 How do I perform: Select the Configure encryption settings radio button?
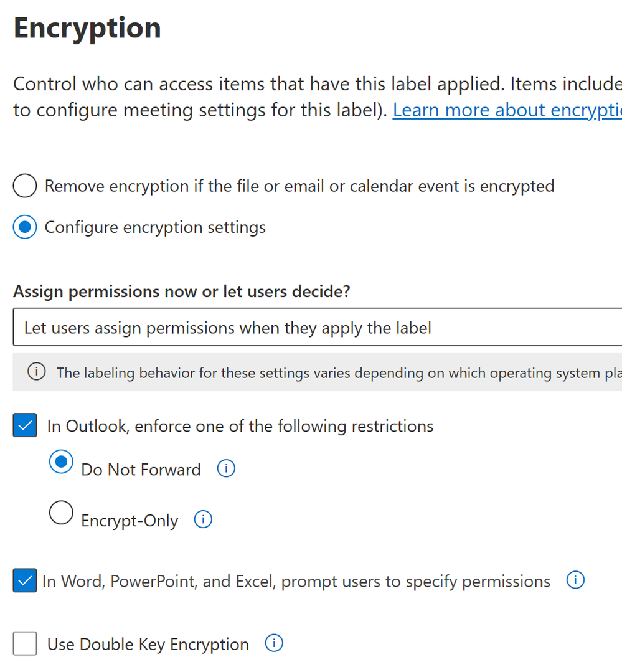(25, 227)
